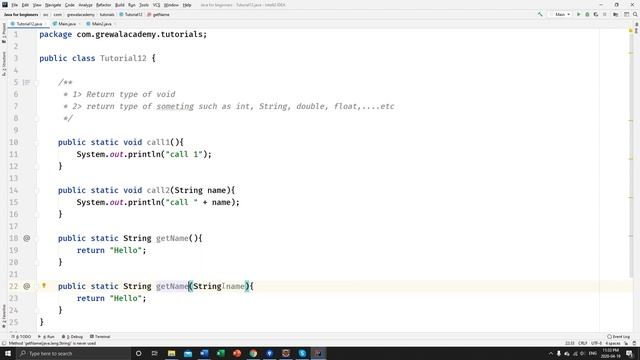This screenshot has width=640, height=360.
Task: Open the View menu
Action: click(x=37, y=5)
